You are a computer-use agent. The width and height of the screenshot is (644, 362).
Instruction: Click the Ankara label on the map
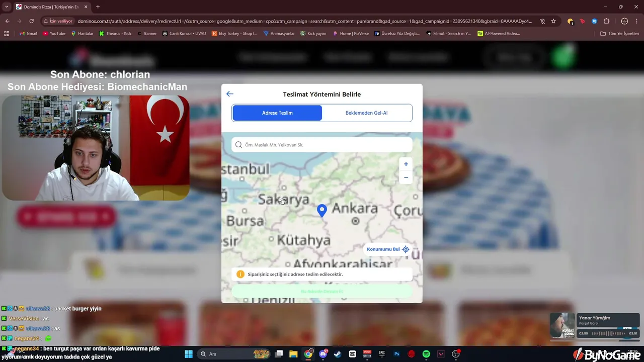(x=355, y=208)
